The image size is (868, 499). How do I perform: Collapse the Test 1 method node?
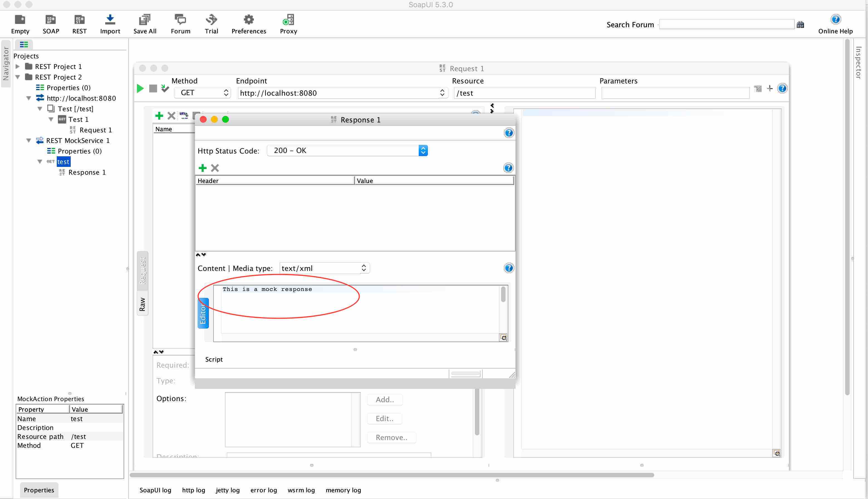click(x=51, y=120)
